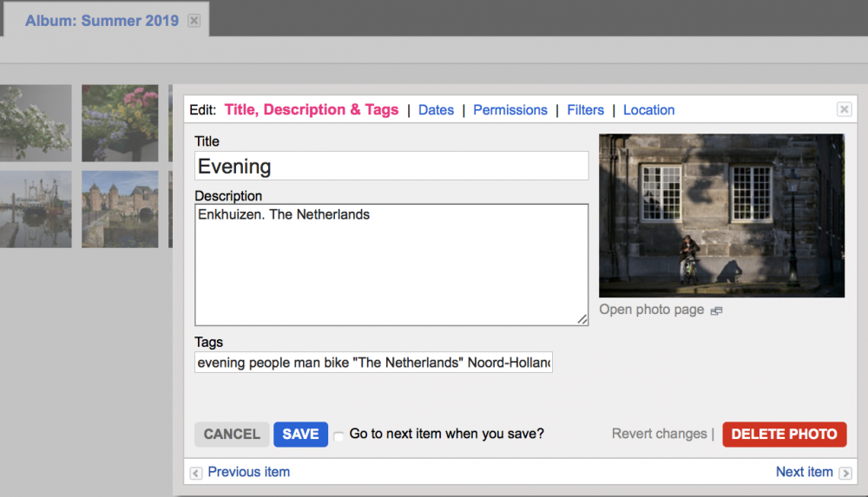Viewport: 868px width, 497px height.
Task: Select the Album: Summer 2019 tab
Action: tap(102, 21)
